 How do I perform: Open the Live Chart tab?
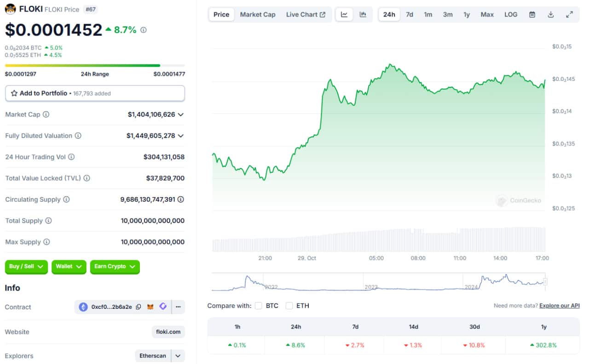[306, 14]
